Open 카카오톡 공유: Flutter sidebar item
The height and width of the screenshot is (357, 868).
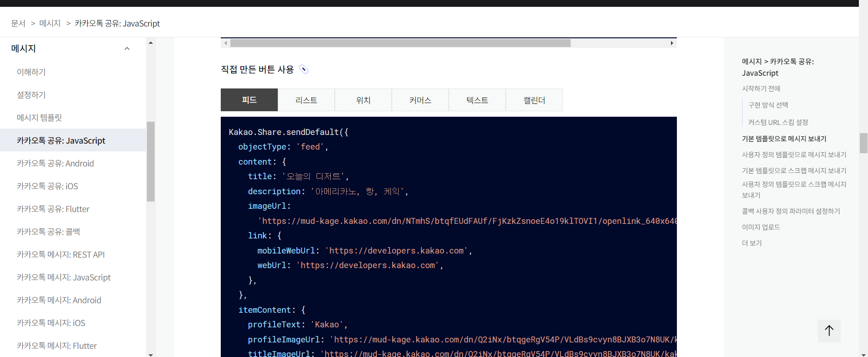(53, 209)
